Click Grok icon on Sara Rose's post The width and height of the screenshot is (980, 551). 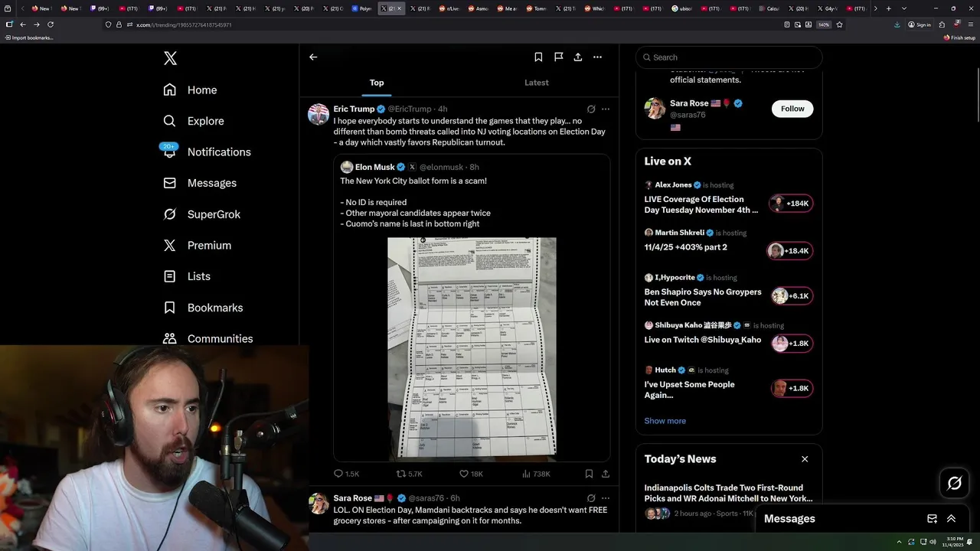click(x=591, y=498)
